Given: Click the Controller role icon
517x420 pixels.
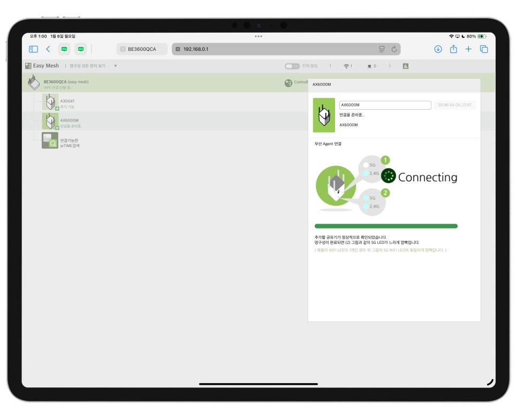Looking at the screenshot, I should (288, 83).
